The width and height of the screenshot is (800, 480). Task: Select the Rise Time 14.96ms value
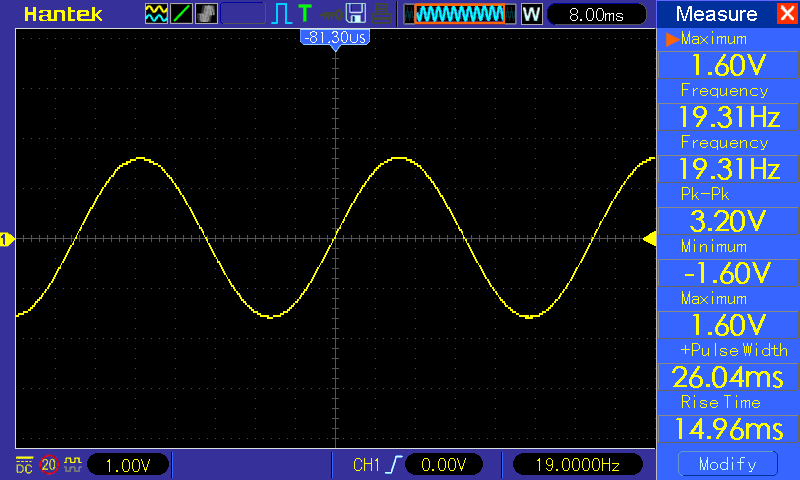728,429
